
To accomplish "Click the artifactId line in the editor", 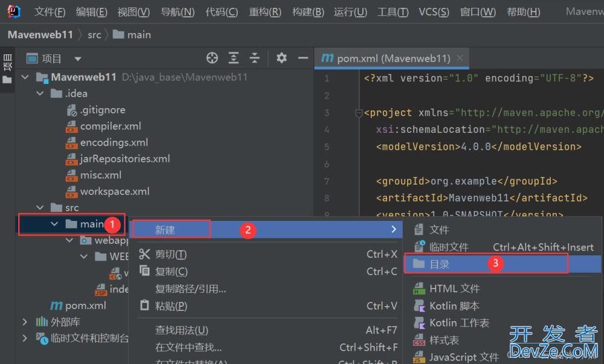I will click(x=481, y=198).
